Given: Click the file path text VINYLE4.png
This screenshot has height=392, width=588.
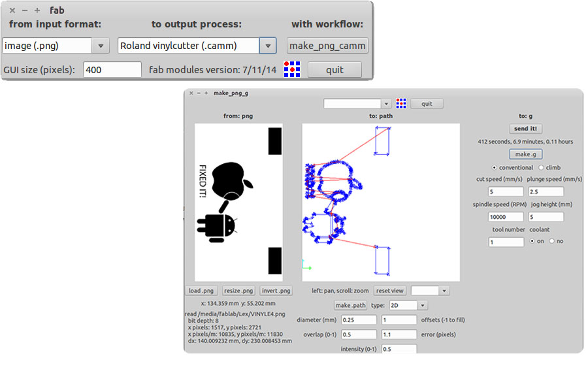Looking at the screenshot, I should coord(235,314).
